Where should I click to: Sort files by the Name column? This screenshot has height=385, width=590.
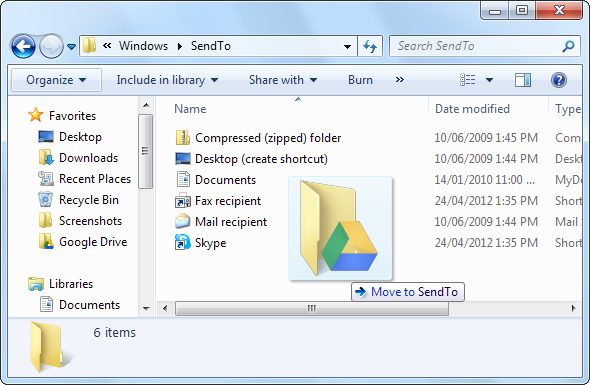click(x=190, y=109)
